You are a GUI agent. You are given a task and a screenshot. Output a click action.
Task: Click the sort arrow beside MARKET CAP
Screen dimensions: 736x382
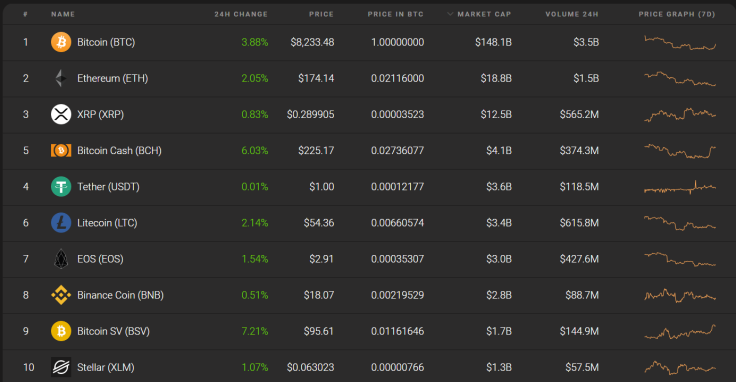[450, 14]
